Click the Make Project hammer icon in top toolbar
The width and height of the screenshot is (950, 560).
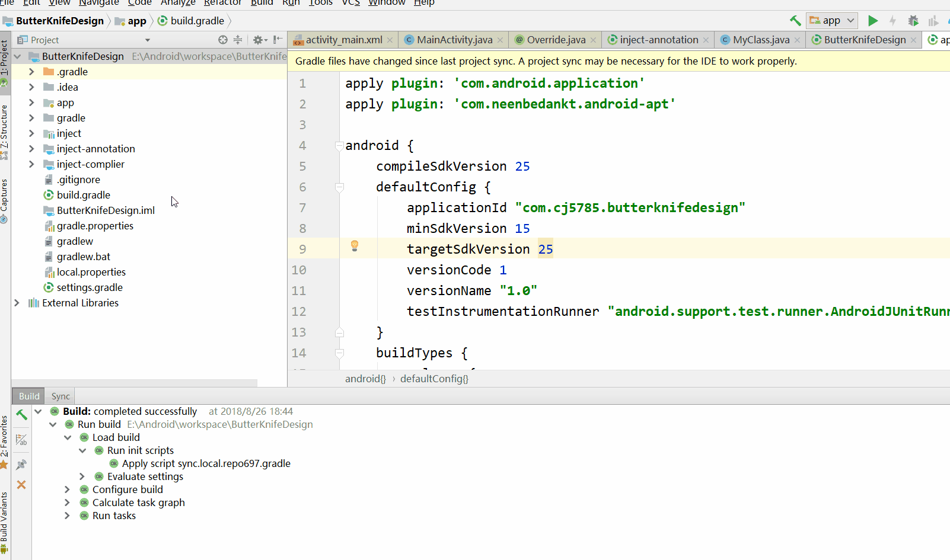coord(795,21)
